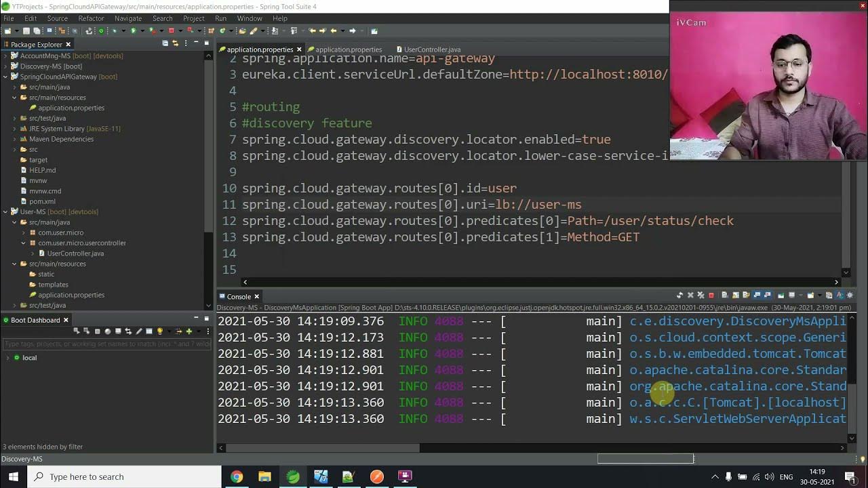Screen dimensions: 868x488
Task: Toggle Link with Editor in Package Explorer
Action: (175, 43)
